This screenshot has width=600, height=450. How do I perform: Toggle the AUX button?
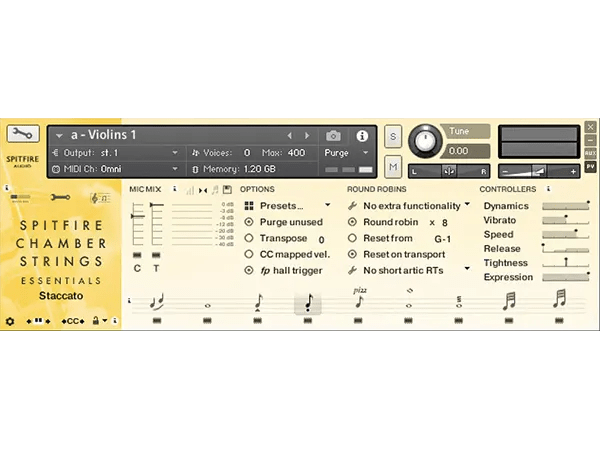(590, 153)
